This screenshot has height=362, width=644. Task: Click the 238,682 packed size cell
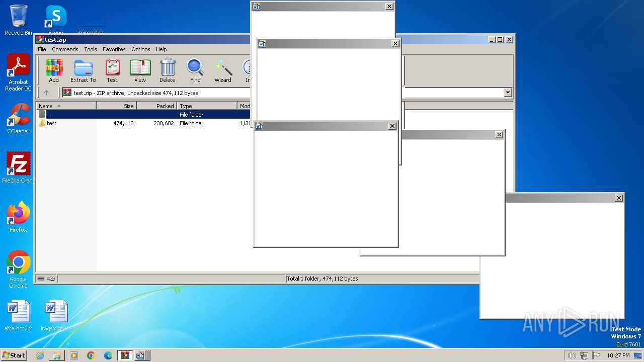(164, 123)
